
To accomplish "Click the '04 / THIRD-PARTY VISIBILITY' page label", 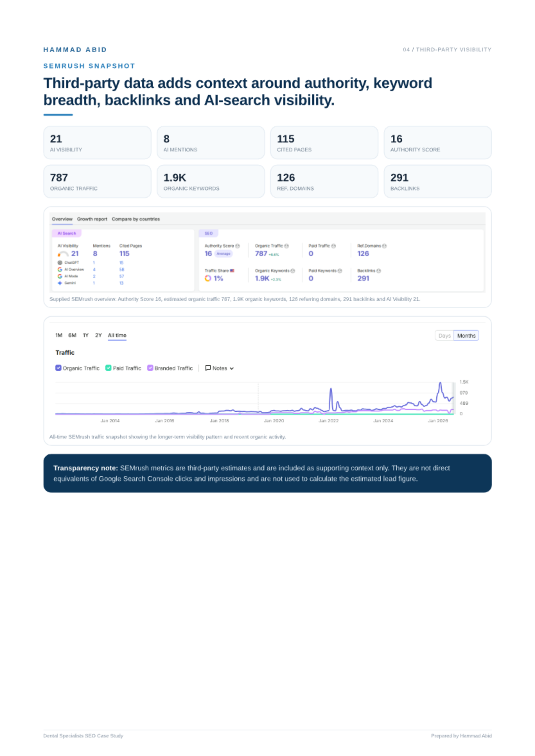I will point(447,50).
